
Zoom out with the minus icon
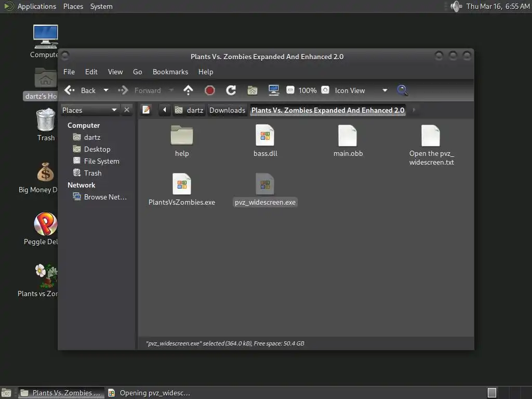(290, 90)
